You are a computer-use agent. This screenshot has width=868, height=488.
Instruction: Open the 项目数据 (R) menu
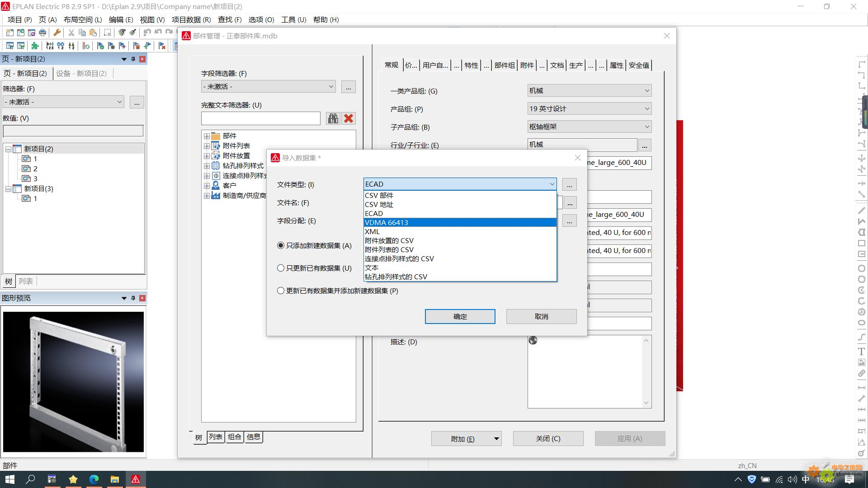[x=191, y=19]
